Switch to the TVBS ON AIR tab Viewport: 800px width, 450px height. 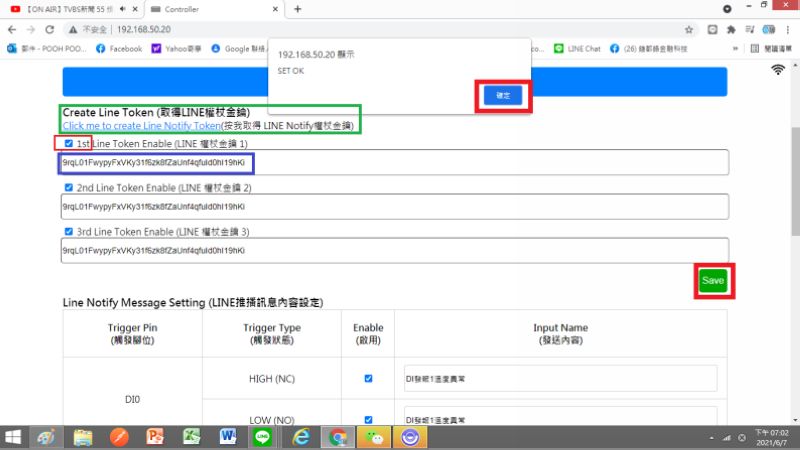click(60, 8)
